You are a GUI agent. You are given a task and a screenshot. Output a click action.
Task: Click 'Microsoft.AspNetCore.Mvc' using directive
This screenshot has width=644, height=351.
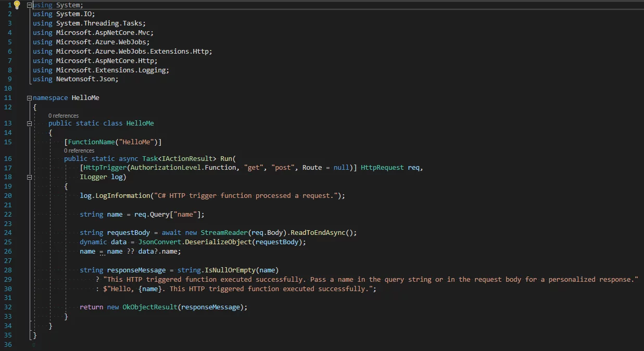tap(103, 33)
